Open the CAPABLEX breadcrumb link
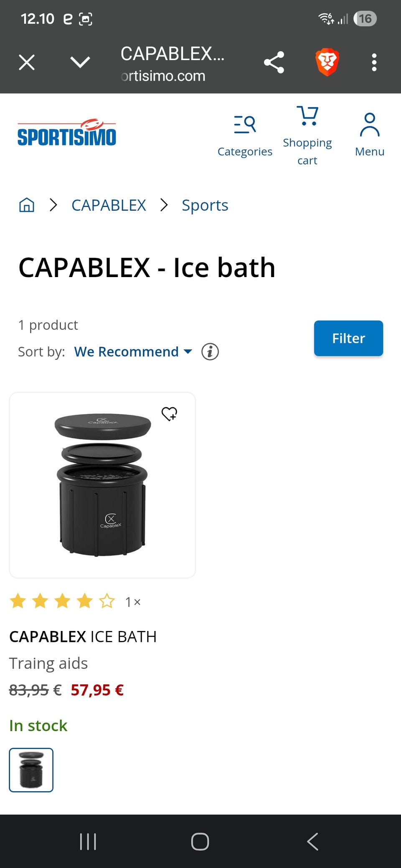401x868 pixels. 109,205
